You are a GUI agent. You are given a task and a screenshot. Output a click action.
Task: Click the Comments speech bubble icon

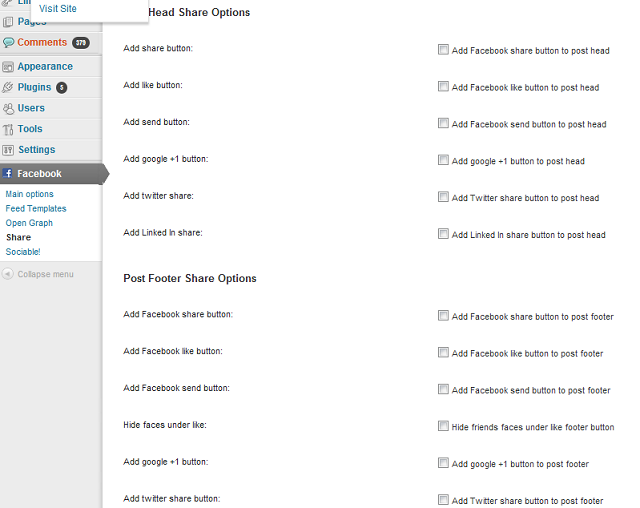pos(8,42)
